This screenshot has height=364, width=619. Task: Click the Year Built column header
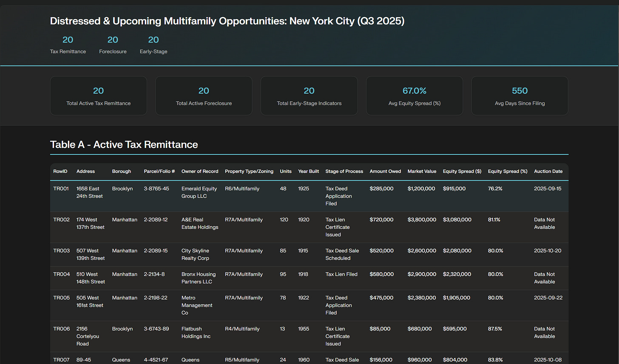pos(309,171)
